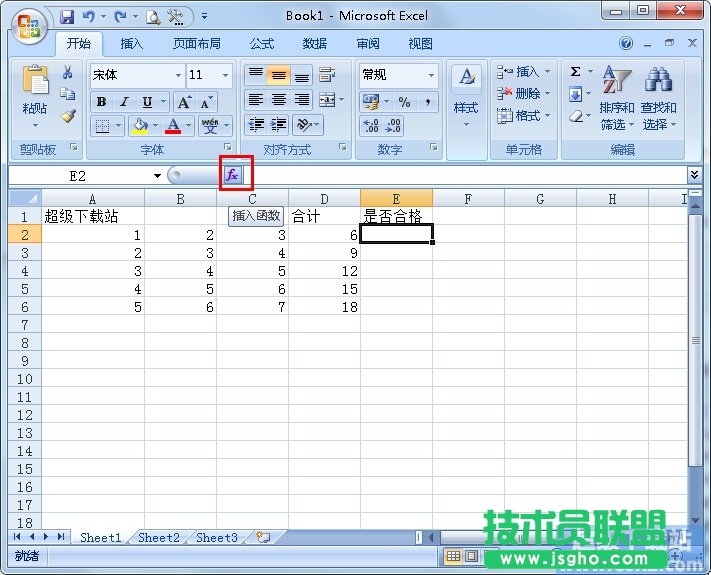The height and width of the screenshot is (575, 711).
Task: Toggle Bold formatting
Action: [x=102, y=102]
